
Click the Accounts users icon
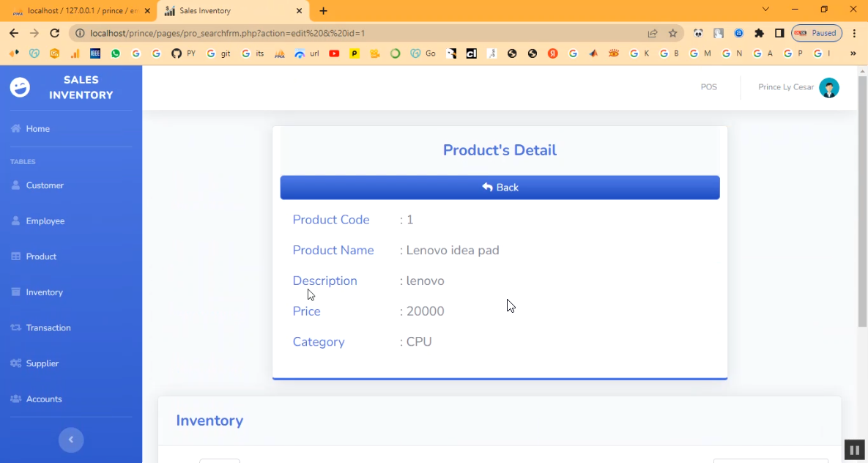pyautogui.click(x=16, y=399)
